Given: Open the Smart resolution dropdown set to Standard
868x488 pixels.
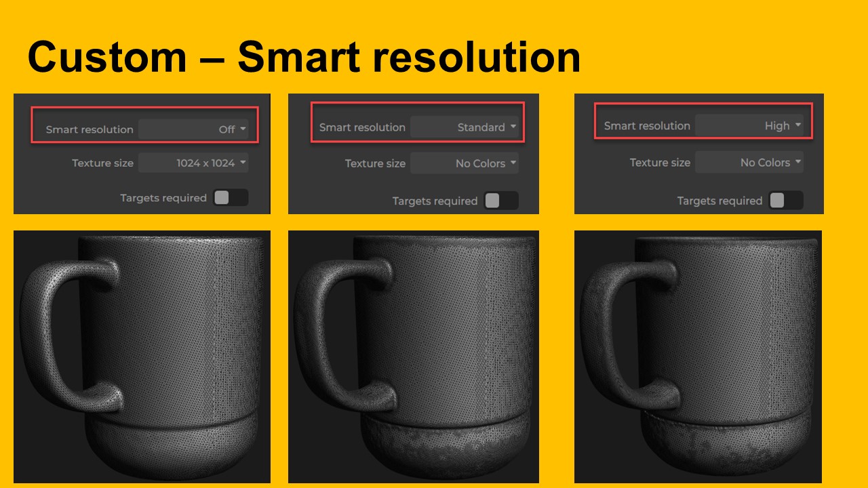Looking at the screenshot, I should (x=465, y=127).
